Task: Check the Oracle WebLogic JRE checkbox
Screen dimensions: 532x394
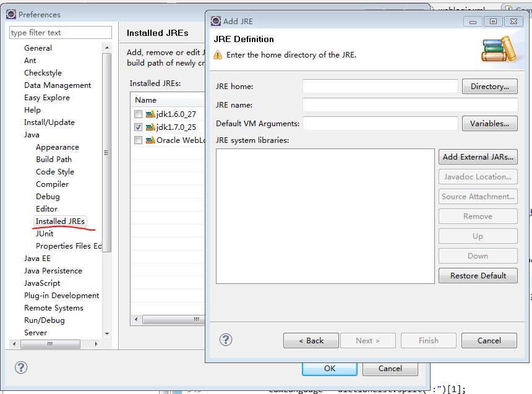Action: tap(138, 140)
